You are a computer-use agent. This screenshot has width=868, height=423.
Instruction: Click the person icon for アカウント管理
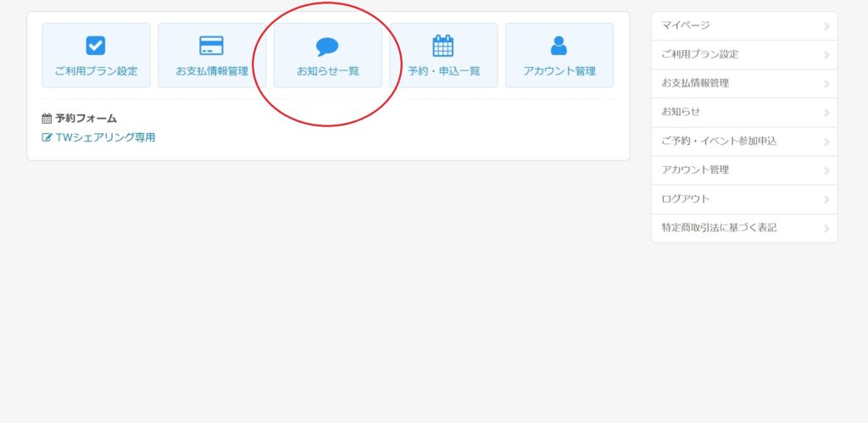tap(559, 46)
